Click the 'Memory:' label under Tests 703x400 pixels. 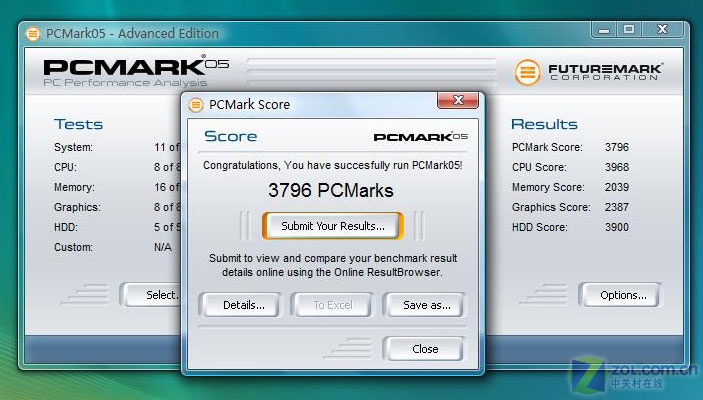pyautogui.click(x=74, y=187)
